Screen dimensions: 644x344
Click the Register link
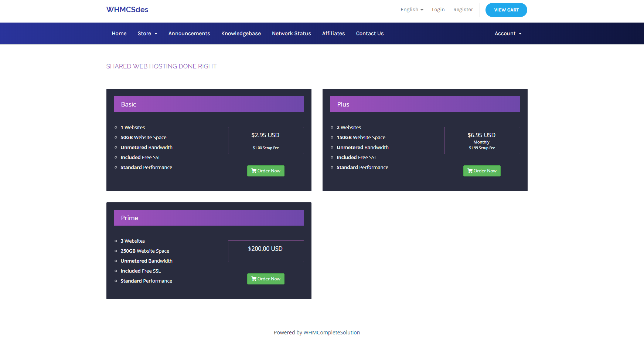(463, 10)
